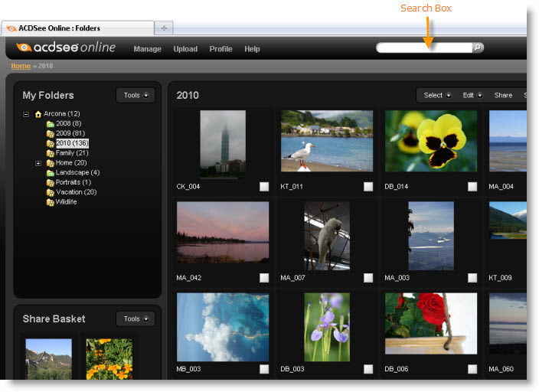Click the Wildlife folder icon
Screen dimensions: 539x392
(51, 202)
